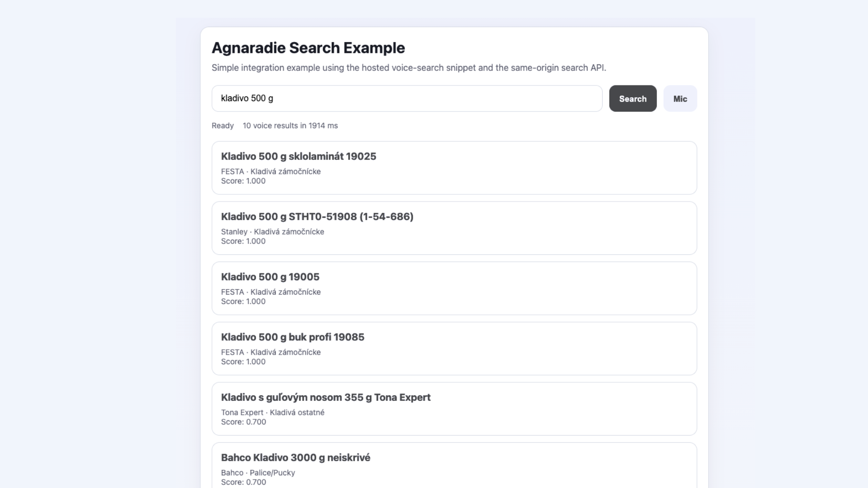
Task: Open the Kladivo s guľovým nosom 355 g result
Action: pyautogui.click(x=325, y=398)
